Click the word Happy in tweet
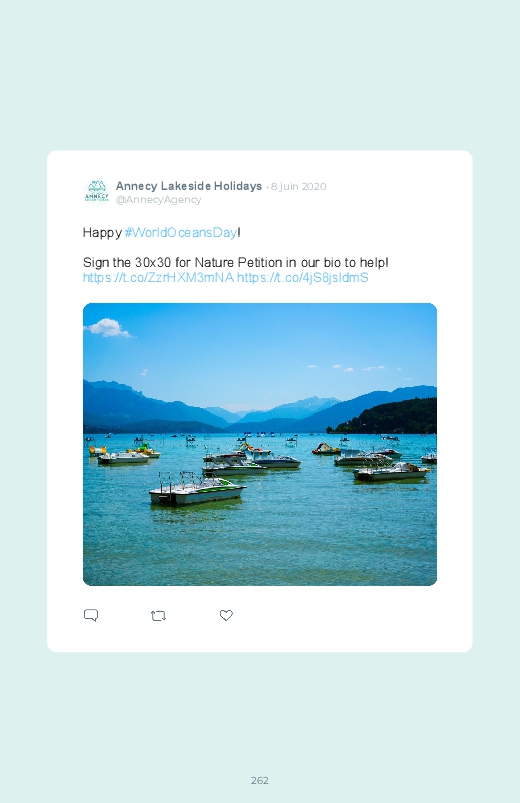The height and width of the screenshot is (803, 520). click(x=102, y=233)
